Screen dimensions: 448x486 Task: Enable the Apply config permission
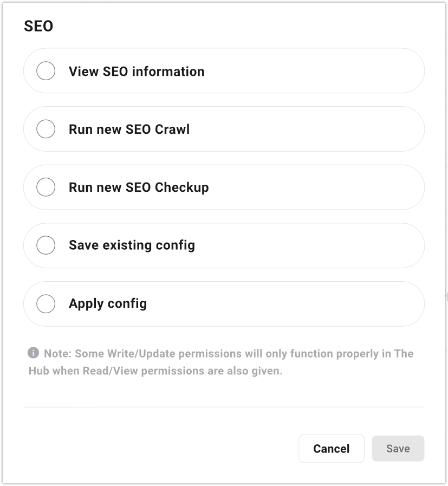pyautogui.click(x=46, y=303)
